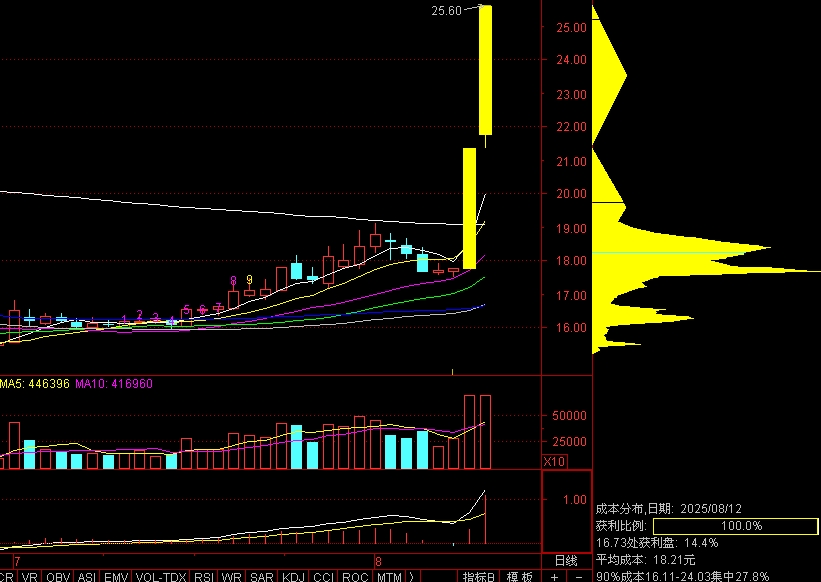The width and height of the screenshot is (821, 582).
Task: Select the WR indicator tab
Action: coord(231,577)
